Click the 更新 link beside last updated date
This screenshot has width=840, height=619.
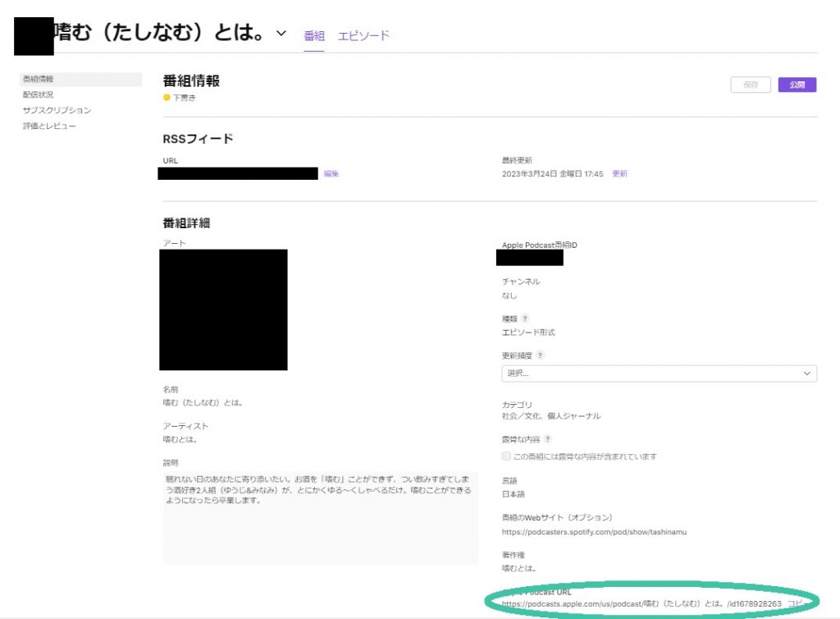(620, 174)
